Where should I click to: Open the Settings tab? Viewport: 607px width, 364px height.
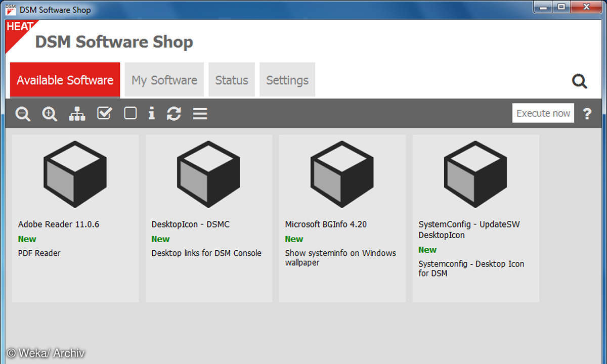287,80
